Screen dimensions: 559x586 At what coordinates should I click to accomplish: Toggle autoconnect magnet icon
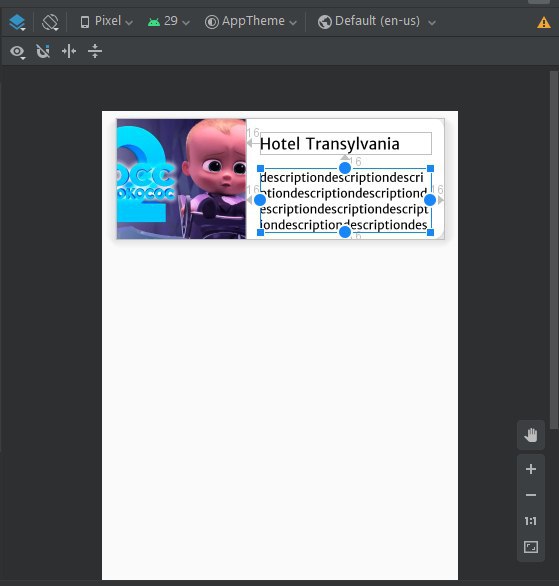point(43,51)
